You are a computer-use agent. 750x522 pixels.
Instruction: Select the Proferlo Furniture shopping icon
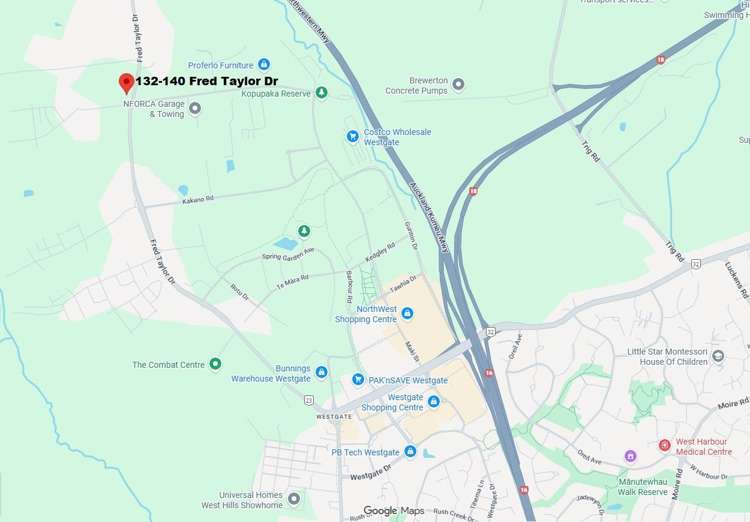[264, 64]
